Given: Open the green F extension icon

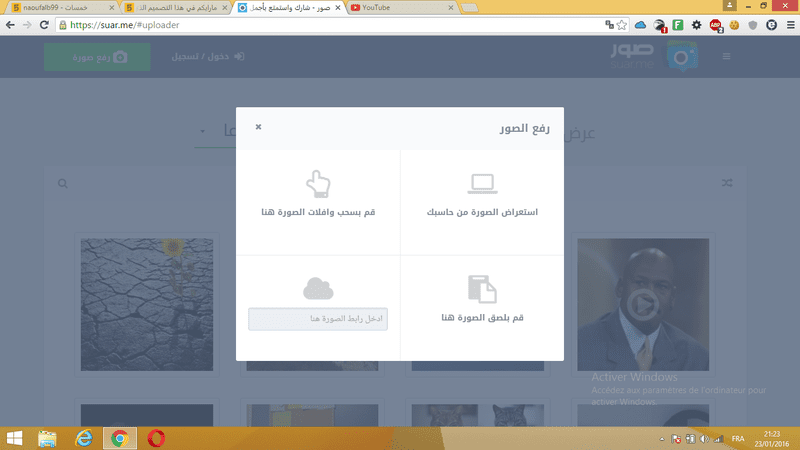Looking at the screenshot, I should tap(678, 25).
